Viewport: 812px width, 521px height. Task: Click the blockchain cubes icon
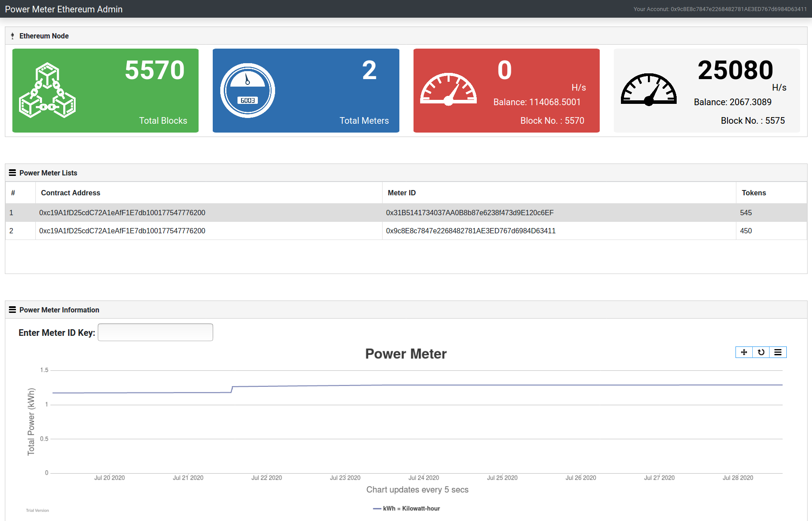point(47,91)
